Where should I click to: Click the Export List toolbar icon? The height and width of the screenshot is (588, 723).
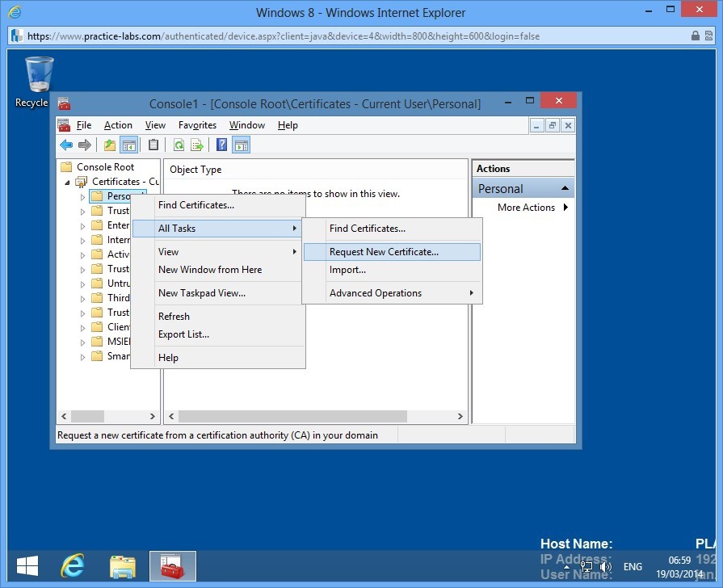[196, 145]
